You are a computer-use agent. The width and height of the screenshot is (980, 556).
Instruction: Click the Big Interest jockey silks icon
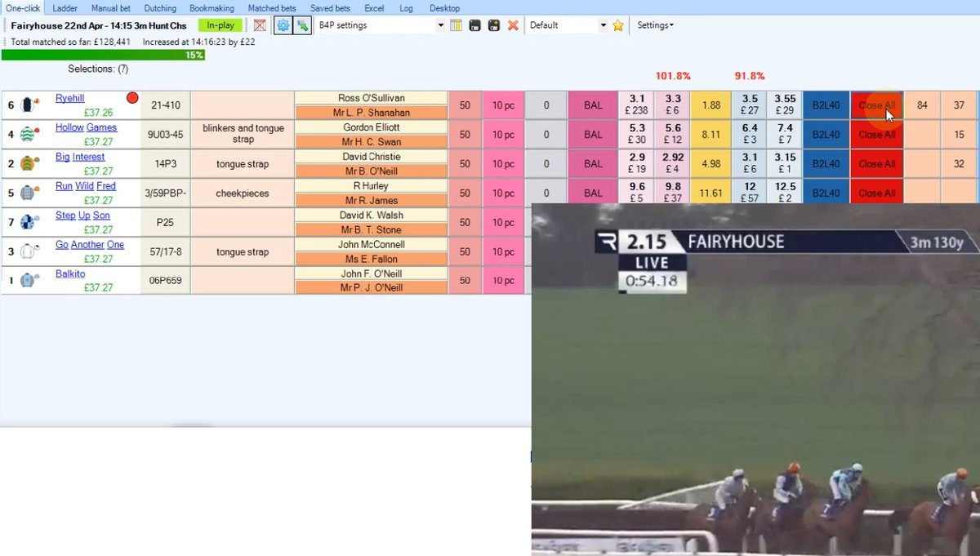click(30, 163)
